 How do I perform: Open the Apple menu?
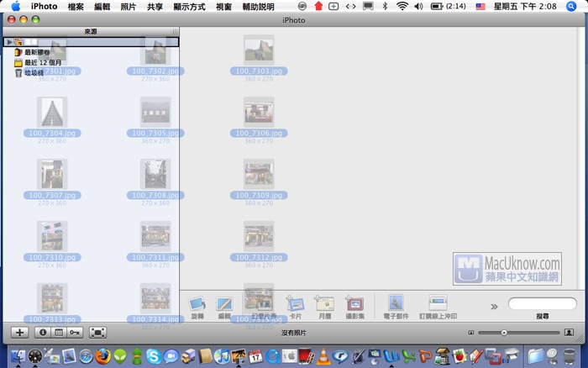point(16,7)
